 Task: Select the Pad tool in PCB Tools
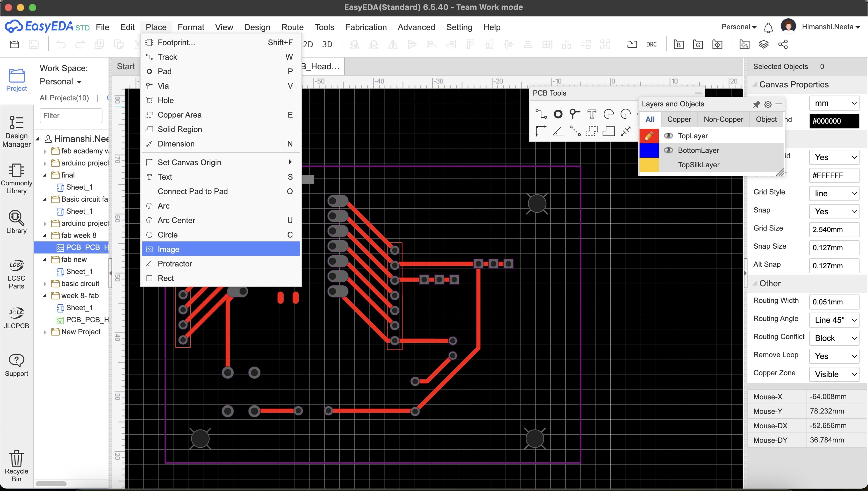[x=558, y=114]
